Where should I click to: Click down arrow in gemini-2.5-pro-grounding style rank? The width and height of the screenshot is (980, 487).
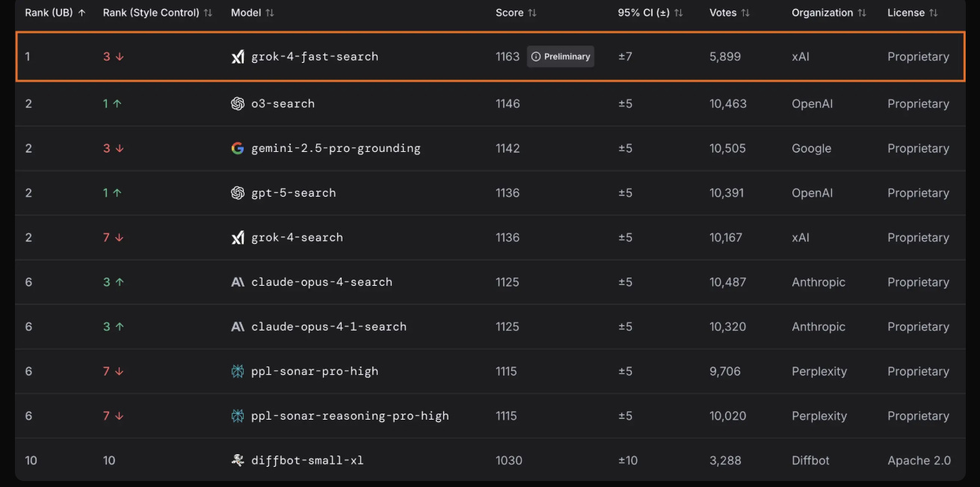coord(120,148)
